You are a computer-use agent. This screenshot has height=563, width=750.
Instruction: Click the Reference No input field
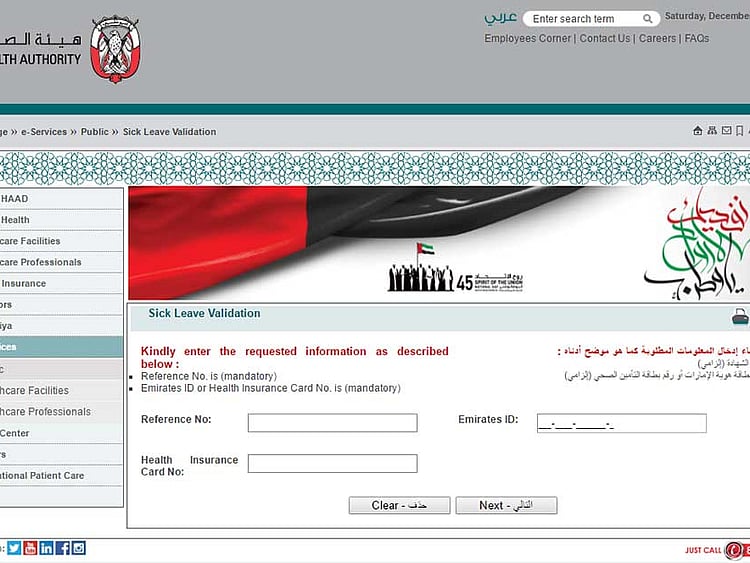click(x=332, y=423)
